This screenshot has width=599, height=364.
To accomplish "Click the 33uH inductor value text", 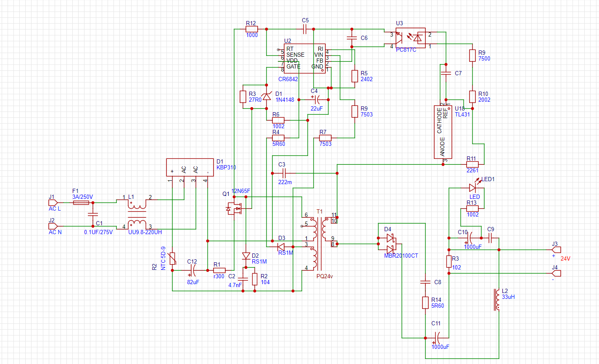I will click(508, 297).
